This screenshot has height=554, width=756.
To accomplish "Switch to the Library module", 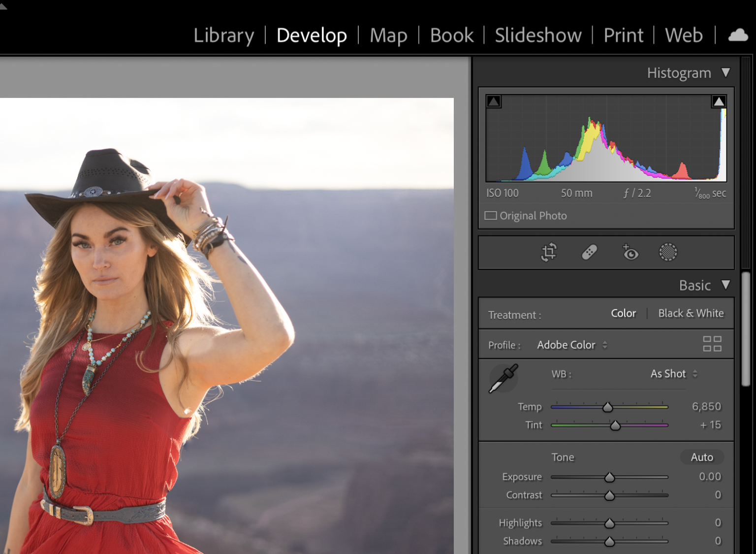I will pyautogui.click(x=223, y=35).
